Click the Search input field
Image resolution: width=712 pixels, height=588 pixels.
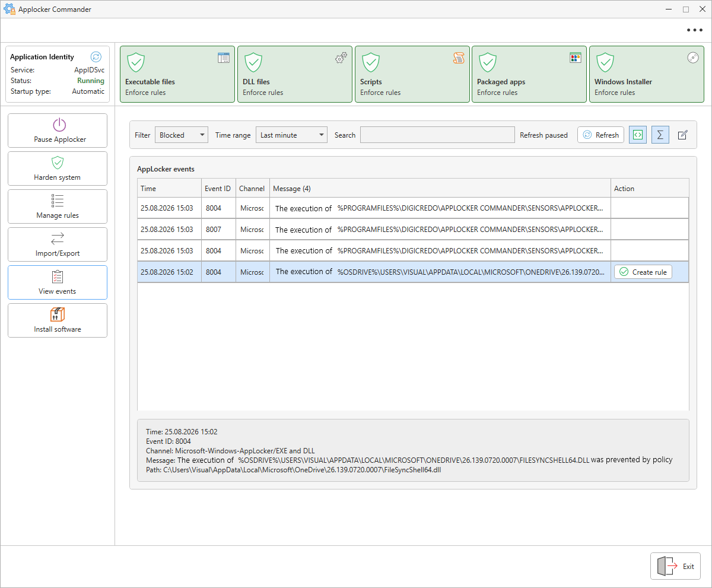[x=437, y=135]
